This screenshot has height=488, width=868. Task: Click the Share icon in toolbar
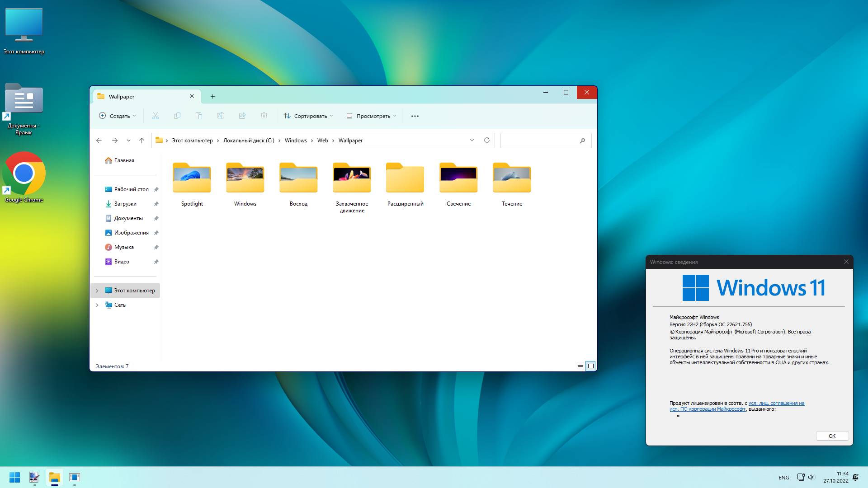click(242, 116)
